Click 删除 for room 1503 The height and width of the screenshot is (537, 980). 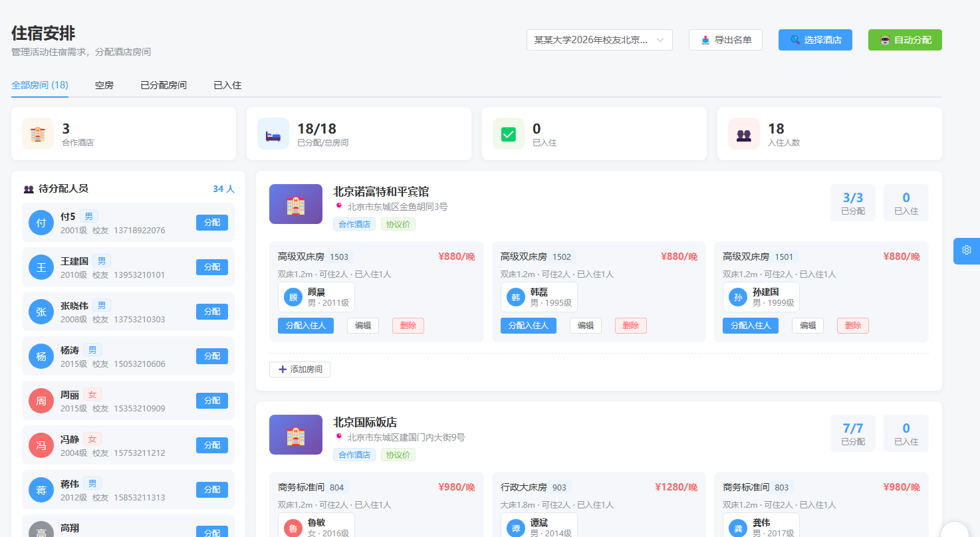pos(408,326)
